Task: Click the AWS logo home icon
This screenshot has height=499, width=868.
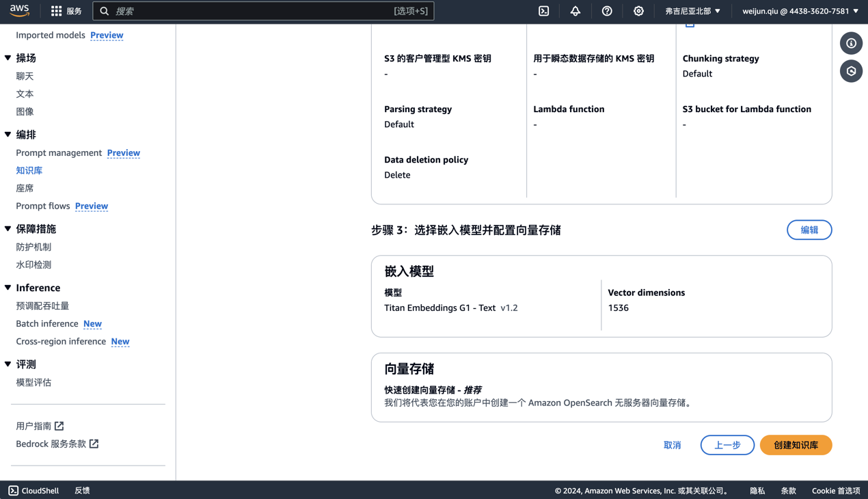Action: pyautogui.click(x=19, y=11)
